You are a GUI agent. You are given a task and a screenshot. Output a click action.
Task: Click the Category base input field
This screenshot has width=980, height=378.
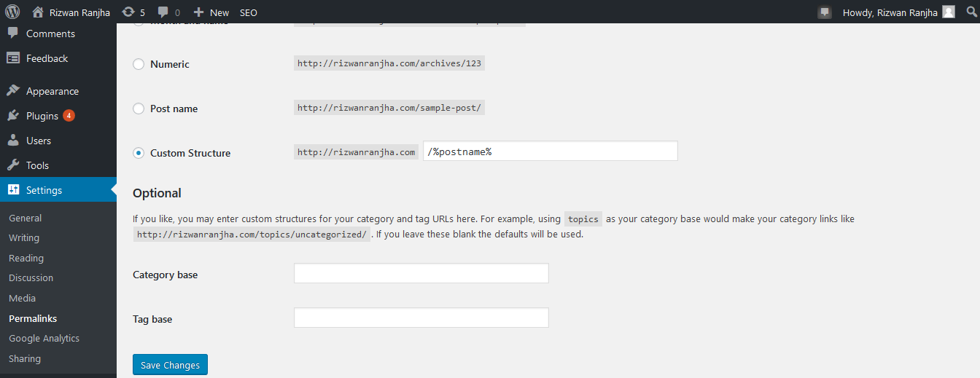click(x=421, y=273)
